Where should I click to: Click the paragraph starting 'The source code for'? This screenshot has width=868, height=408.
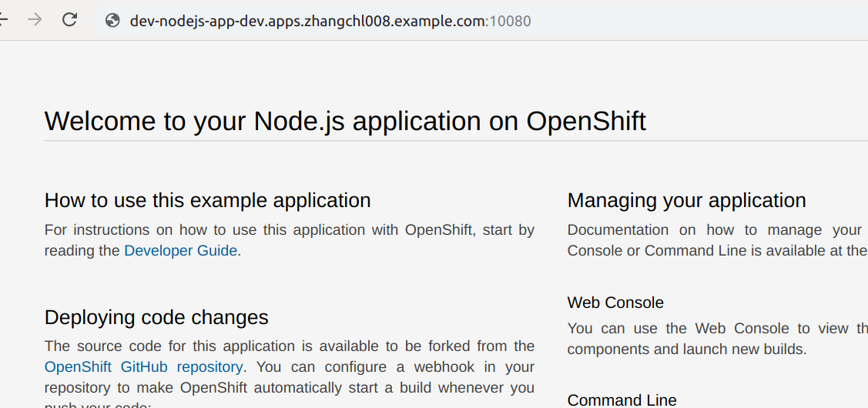290,373
